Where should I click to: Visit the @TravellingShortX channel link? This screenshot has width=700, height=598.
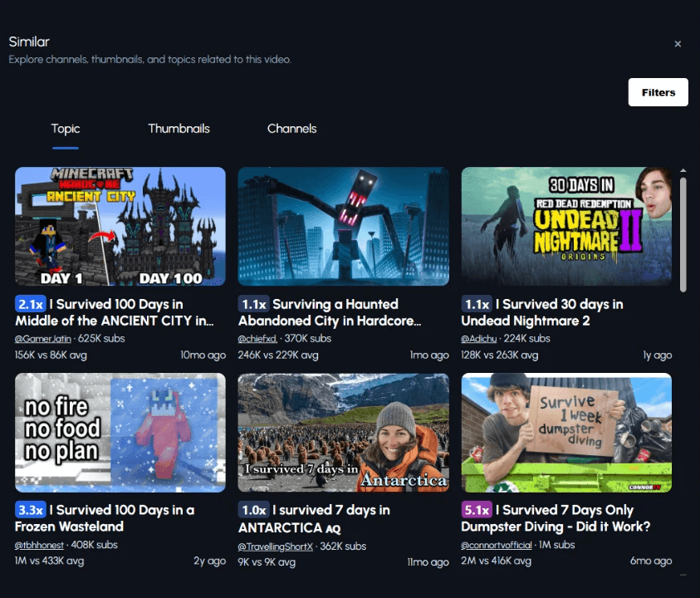coord(276,547)
